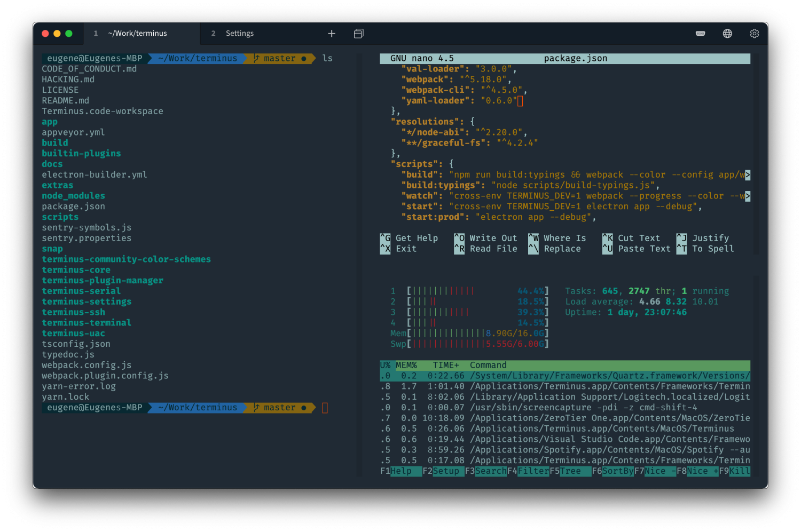The width and height of the screenshot is (801, 532).
Task: Click ^G Get Help in nano
Action: (x=409, y=239)
